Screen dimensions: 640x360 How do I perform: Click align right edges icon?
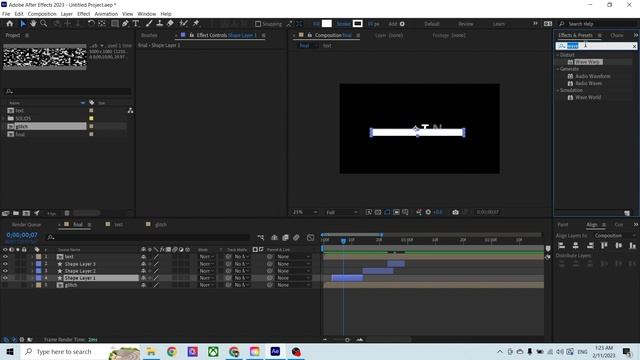click(590, 246)
